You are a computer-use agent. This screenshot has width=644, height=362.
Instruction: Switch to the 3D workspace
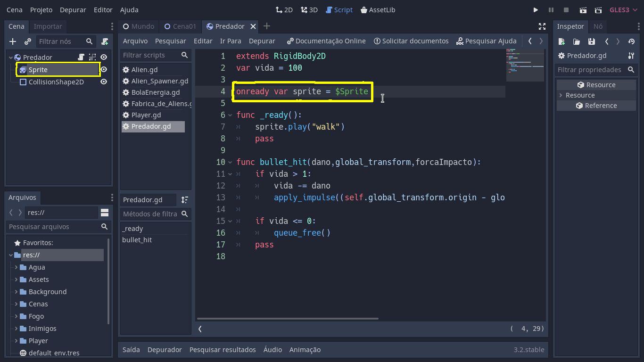309,10
